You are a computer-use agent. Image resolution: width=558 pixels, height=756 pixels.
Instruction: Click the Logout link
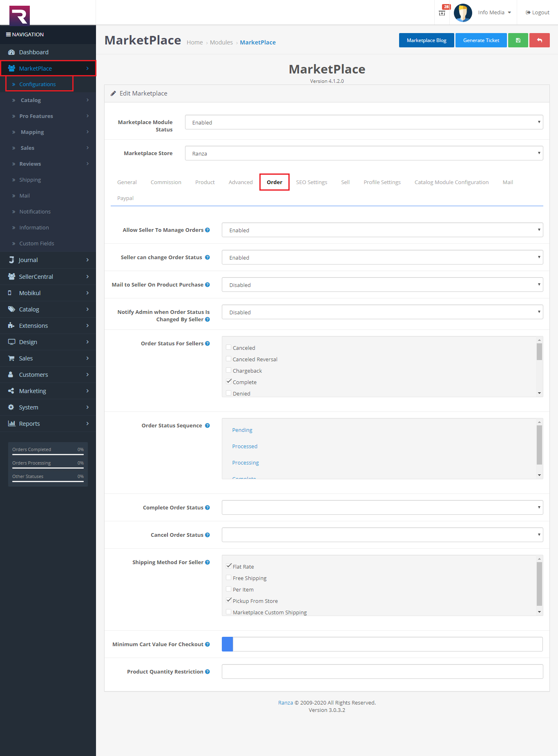pos(538,12)
